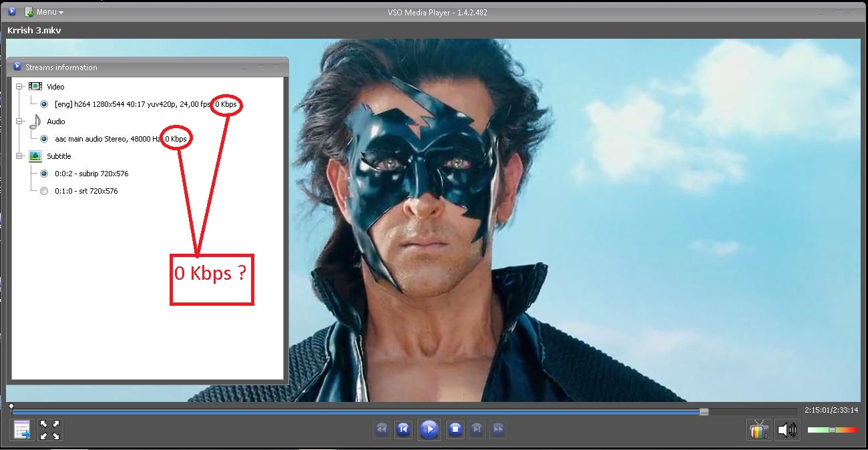Open the TV color settings icon

[x=758, y=430]
